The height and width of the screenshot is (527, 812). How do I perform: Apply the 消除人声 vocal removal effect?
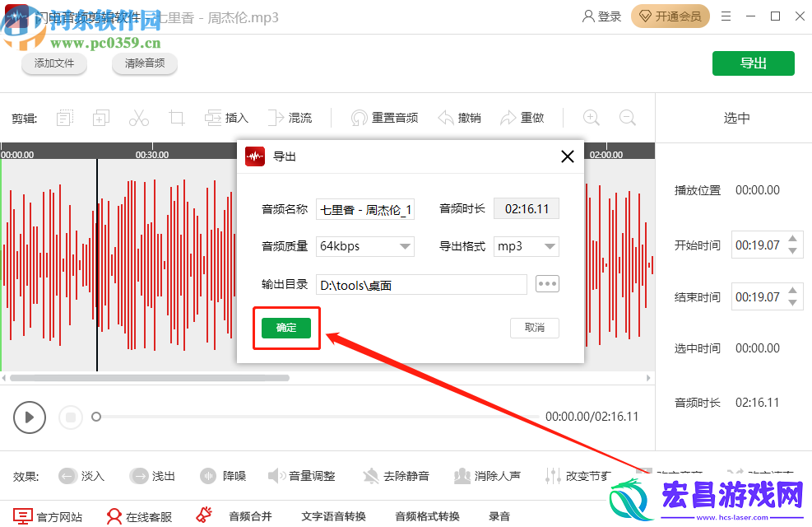click(487, 476)
